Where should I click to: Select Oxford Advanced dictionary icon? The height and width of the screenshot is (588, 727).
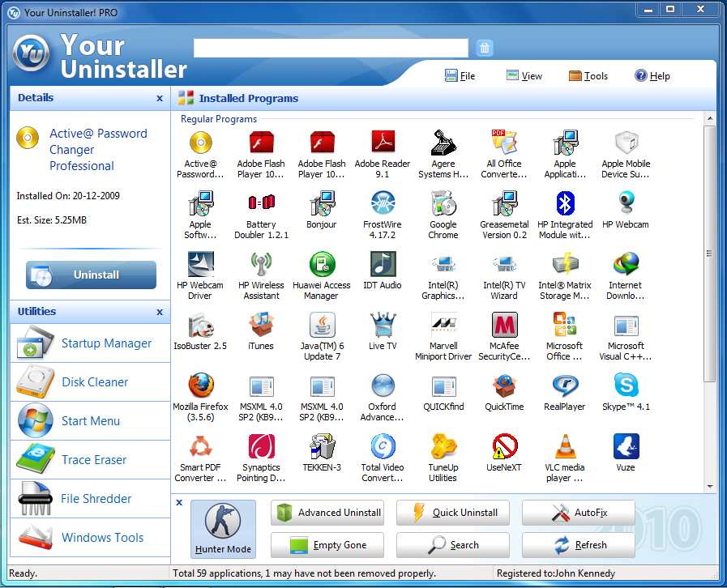383,386
